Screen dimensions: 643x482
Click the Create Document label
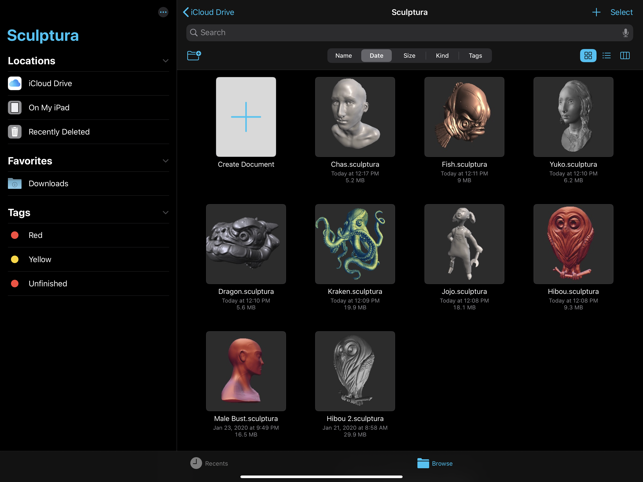(246, 164)
